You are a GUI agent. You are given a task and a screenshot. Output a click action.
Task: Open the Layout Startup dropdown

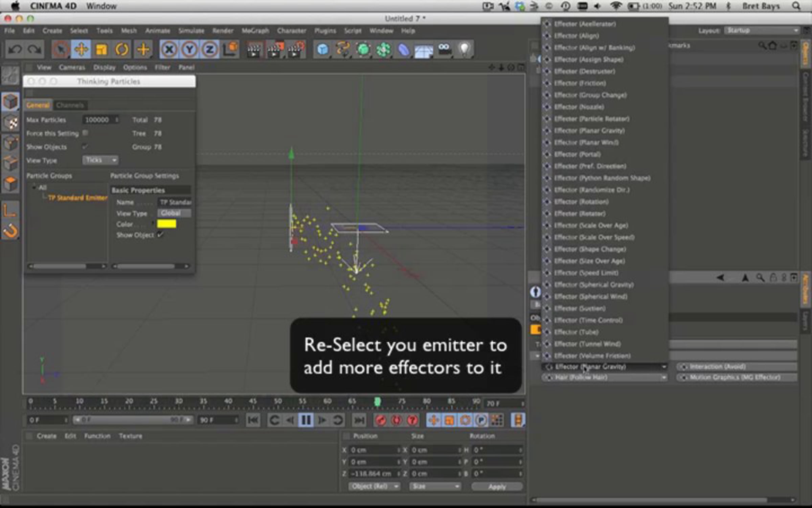click(x=762, y=30)
